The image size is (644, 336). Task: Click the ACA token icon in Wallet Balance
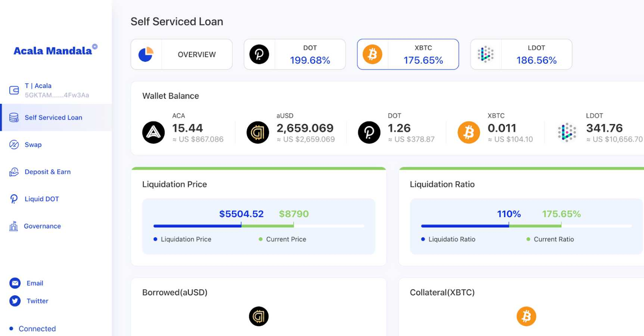point(153,132)
